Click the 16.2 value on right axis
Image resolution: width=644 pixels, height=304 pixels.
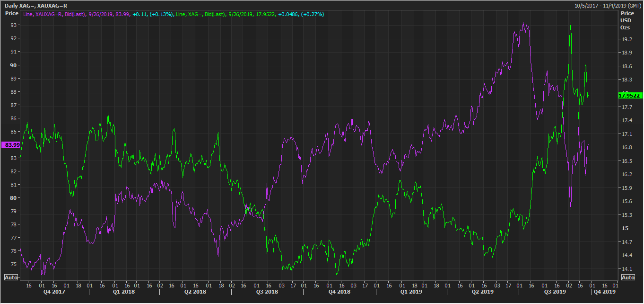point(627,174)
